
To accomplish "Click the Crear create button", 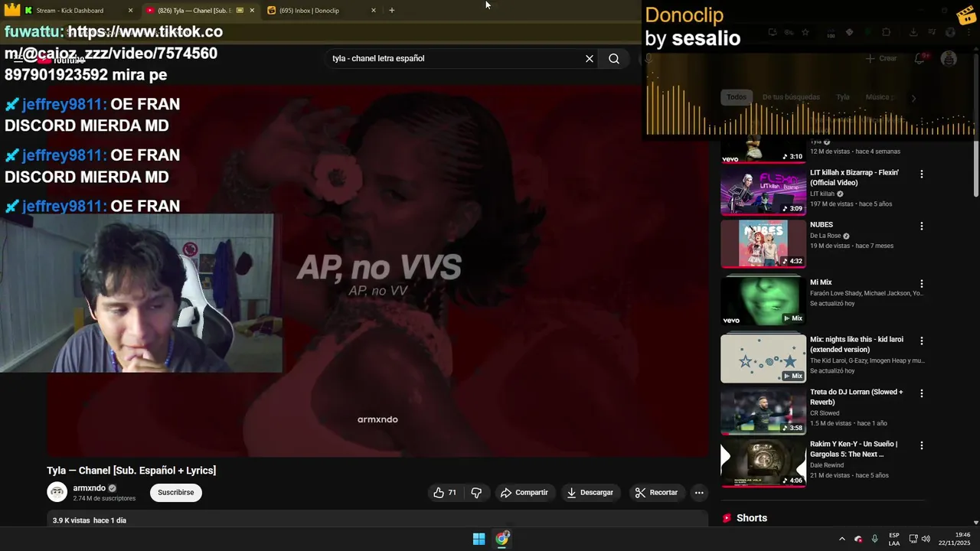I will 881,59.
